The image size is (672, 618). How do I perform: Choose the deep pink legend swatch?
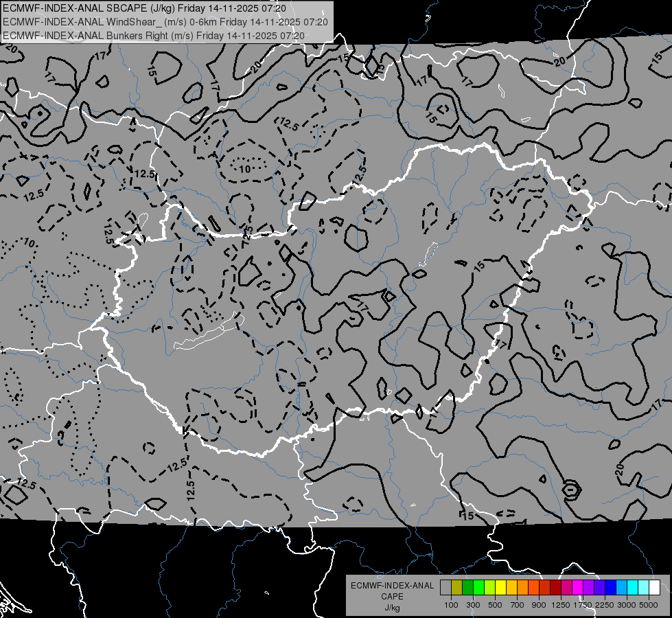click(x=566, y=588)
